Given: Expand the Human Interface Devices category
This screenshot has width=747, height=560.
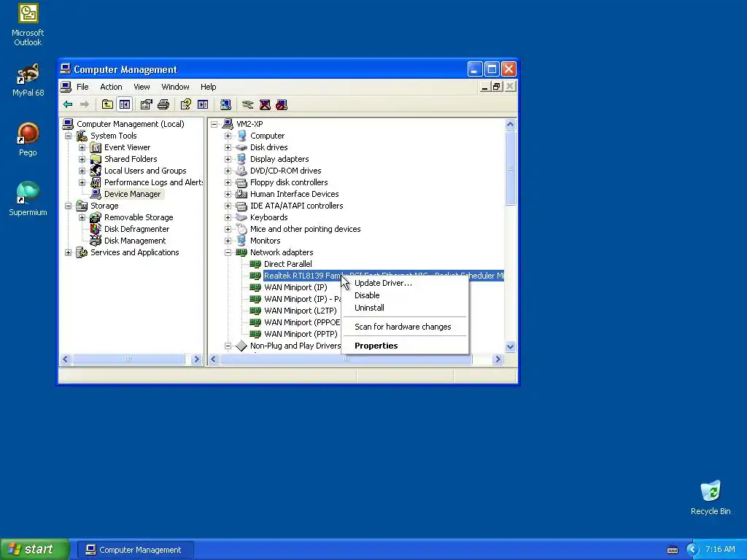Looking at the screenshot, I should pyautogui.click(x=228, y=194).
